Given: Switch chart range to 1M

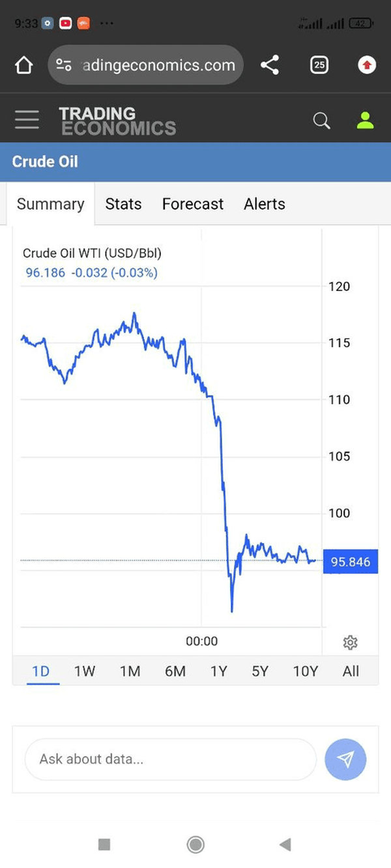Looking at the screenshot, I should click(x=130, y=671).
